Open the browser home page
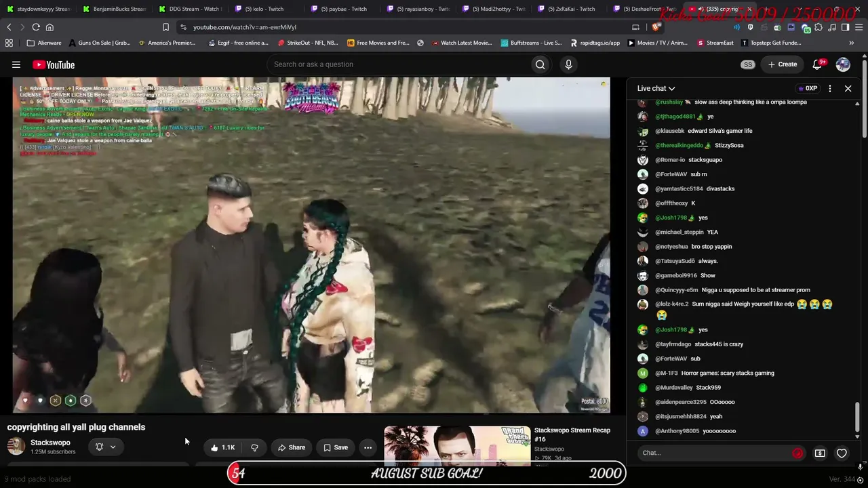 [x=50, y=27]
